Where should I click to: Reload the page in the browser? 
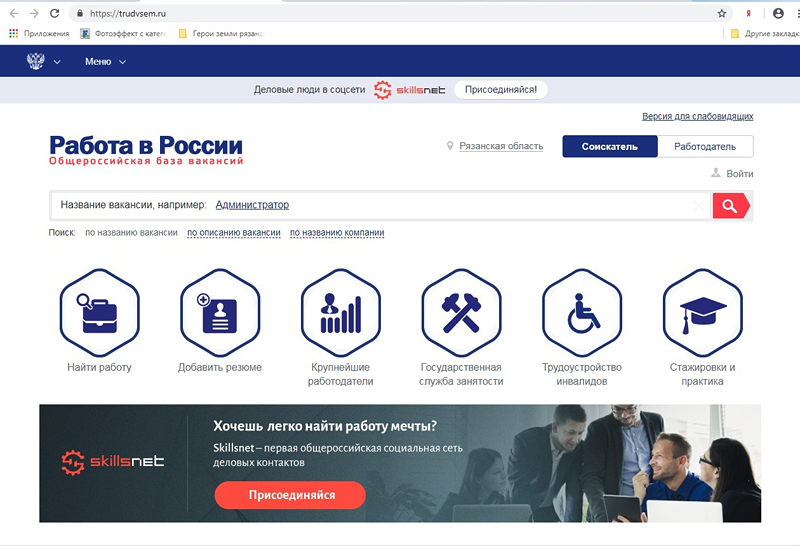pos(55,14)
